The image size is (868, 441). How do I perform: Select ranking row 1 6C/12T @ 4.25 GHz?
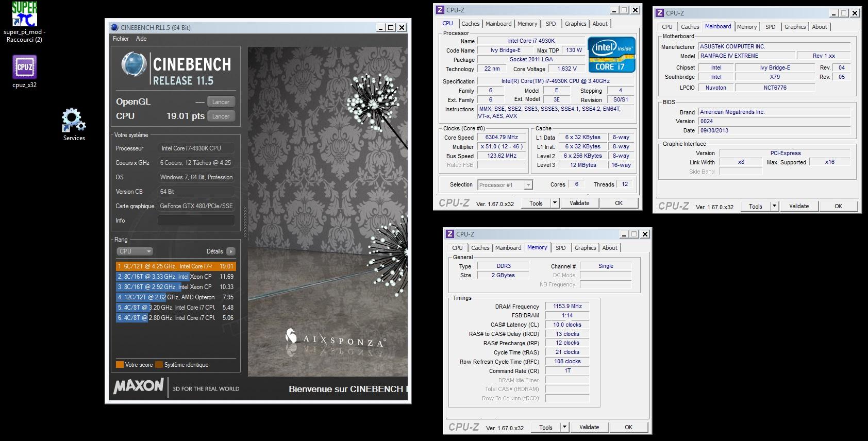coord(176,266)
